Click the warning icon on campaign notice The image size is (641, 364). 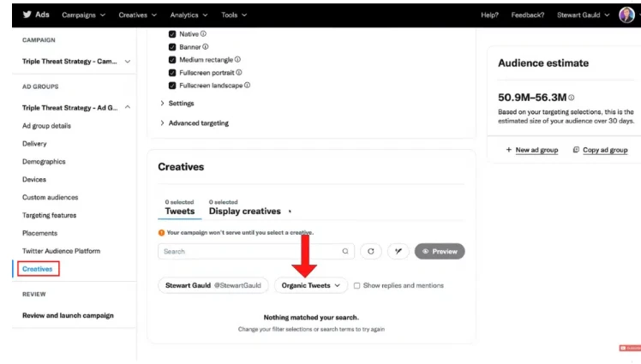[161, 232]
